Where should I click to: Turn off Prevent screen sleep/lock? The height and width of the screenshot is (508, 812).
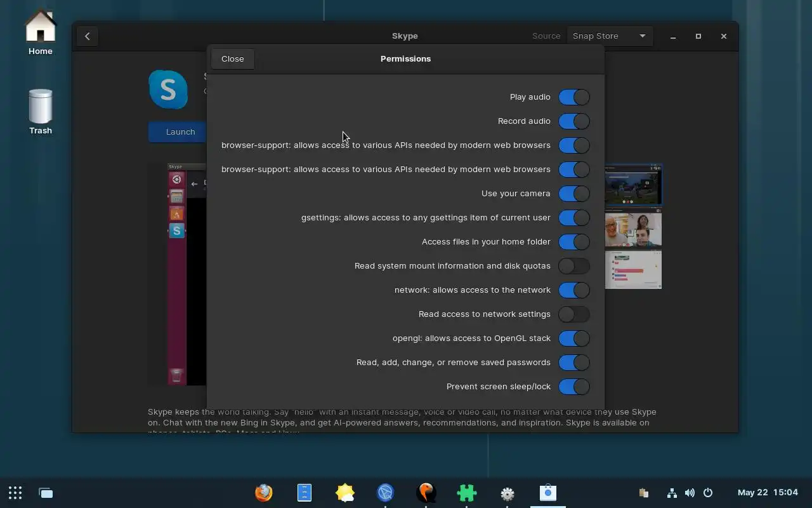pyautogui.click(x=574, y=387)
